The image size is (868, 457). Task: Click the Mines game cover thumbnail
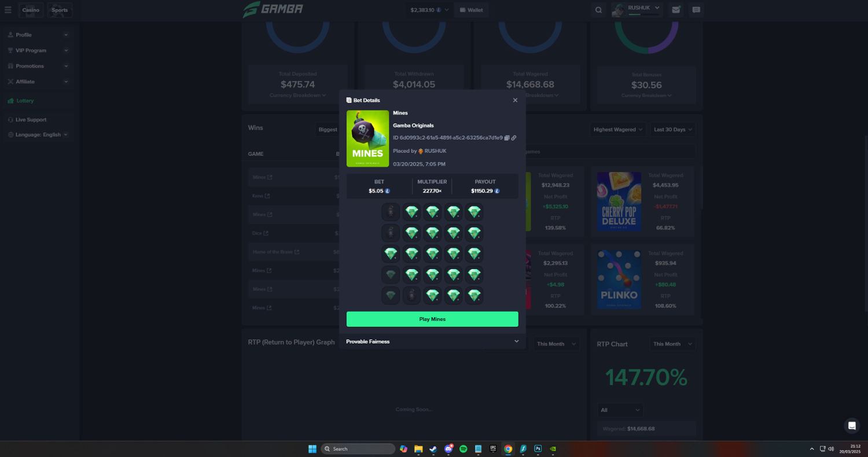coord(367,139)
